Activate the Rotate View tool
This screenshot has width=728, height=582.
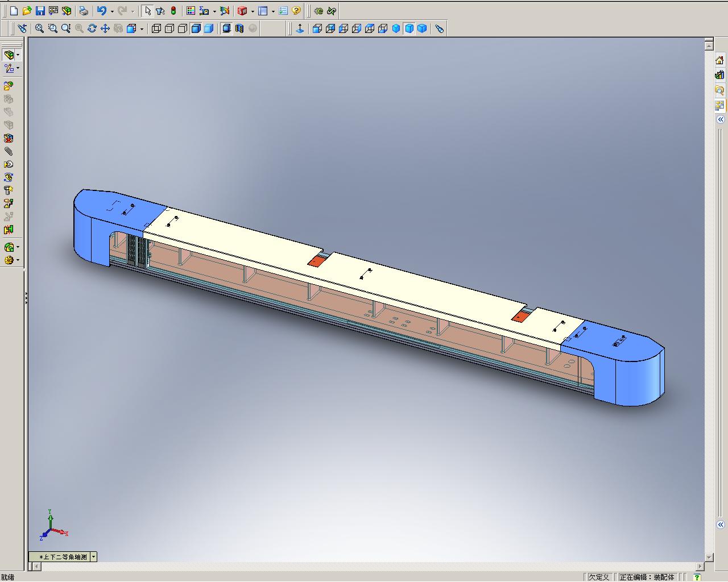[x=92, y=28]
